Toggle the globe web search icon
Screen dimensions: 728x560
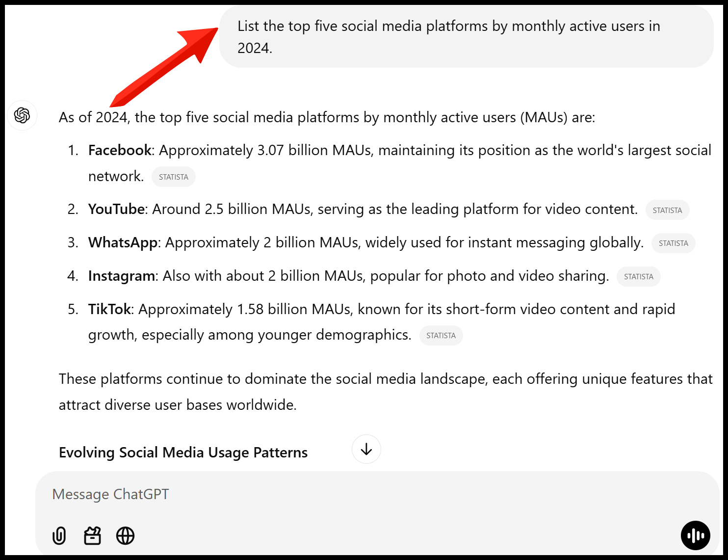[x=125, y=535]
